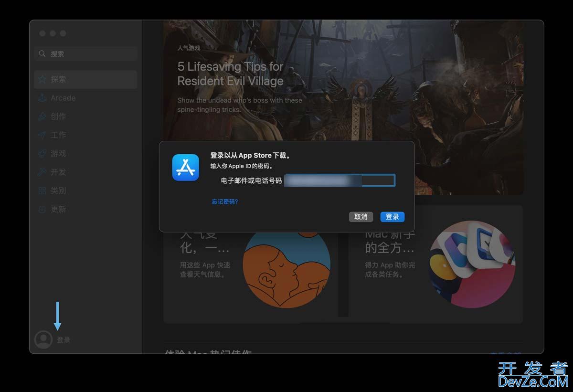Select the 探索 star icon
The width and height of the screenshot is (573, 392).
coord(42,79)
